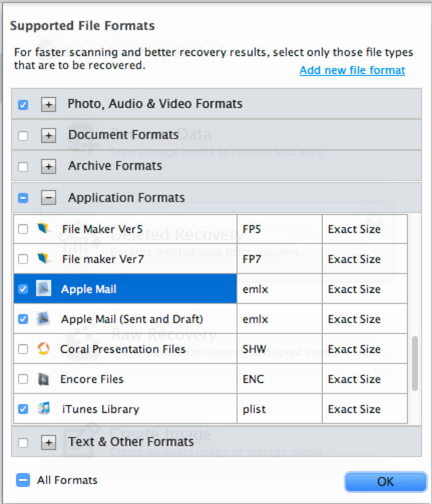Click the plist extension cell
The height and width of the screenshot is (504, 432).
(279, 409)
